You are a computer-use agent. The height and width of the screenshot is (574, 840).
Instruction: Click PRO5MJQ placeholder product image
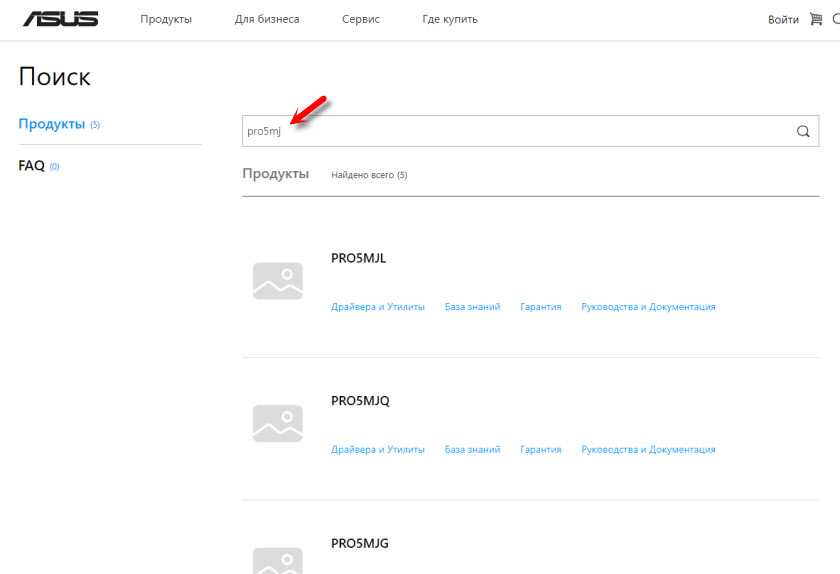(278, 423)
